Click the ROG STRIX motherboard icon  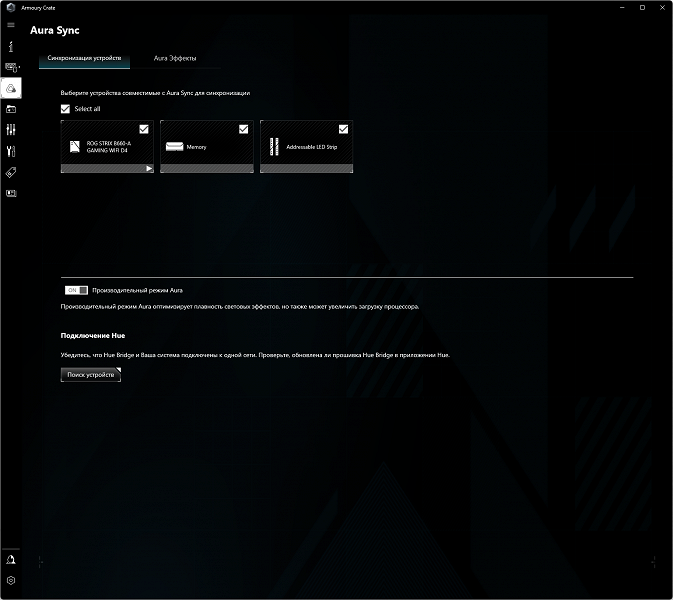[x=75, y=147]
